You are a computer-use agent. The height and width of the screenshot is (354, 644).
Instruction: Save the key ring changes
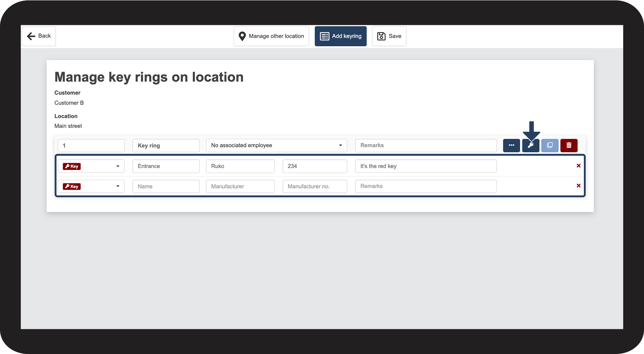tap(389, 36)
